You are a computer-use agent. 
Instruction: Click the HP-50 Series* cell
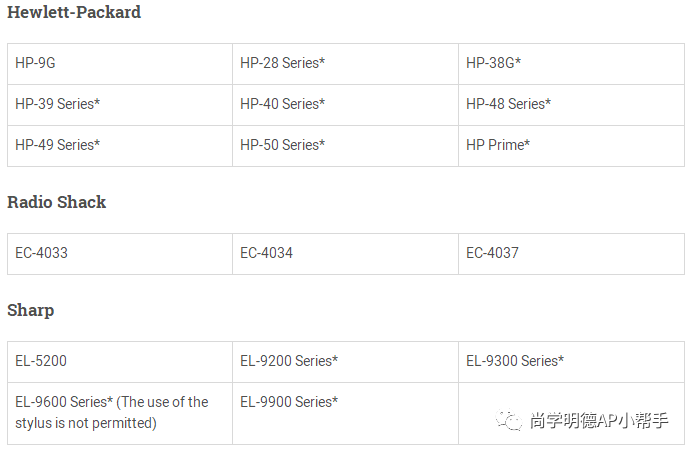coord(346,146)
